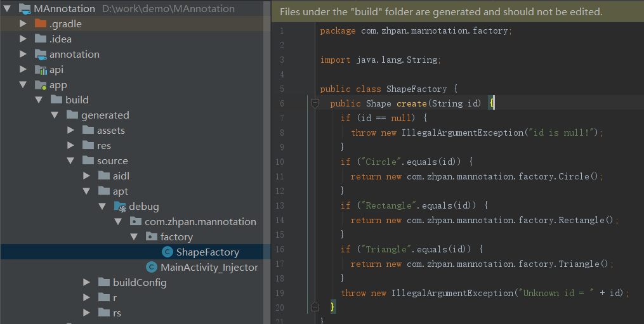644x324 pixels.
Task: Click the assets folder icon
Action: point(88,130)
